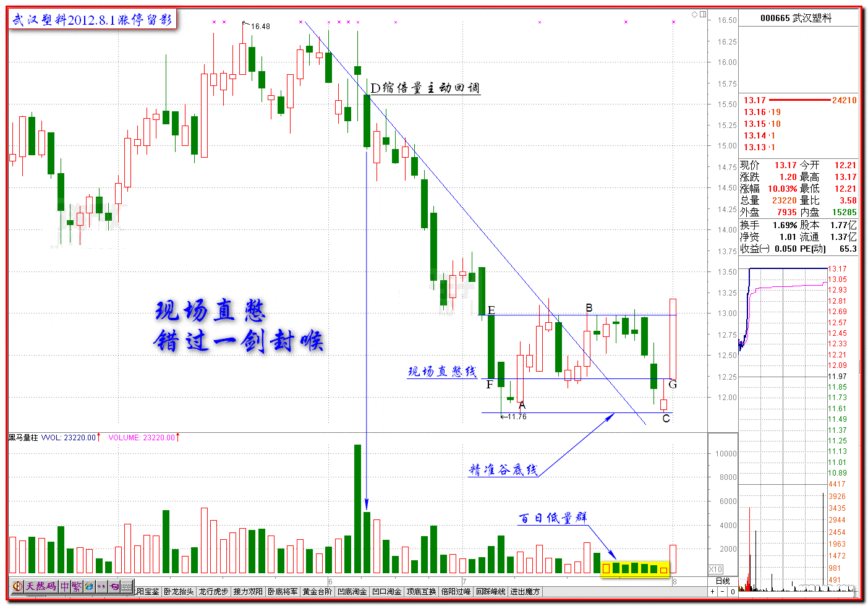The height and width of the screenshot is (606, 868).
Task: Select the 回踩峰线 indicator tab
Action: 490,592
